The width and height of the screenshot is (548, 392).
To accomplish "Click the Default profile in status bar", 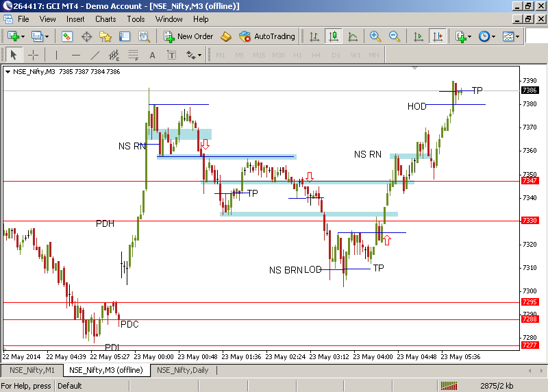I will click(x=70, y=386).
